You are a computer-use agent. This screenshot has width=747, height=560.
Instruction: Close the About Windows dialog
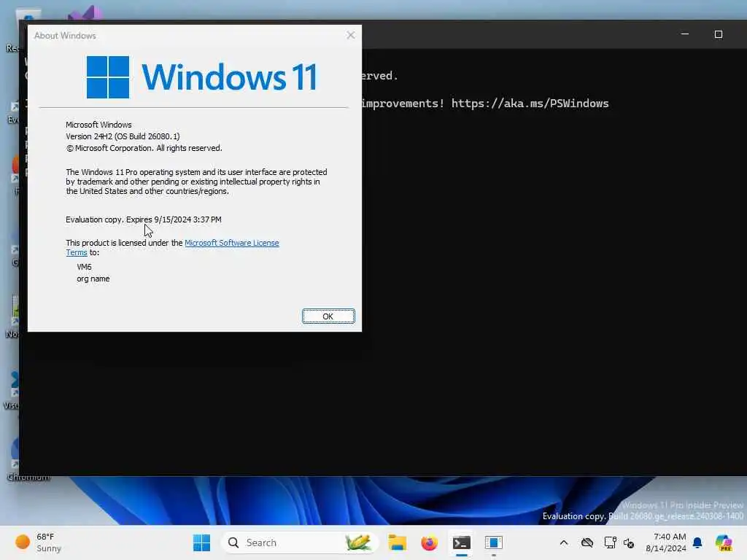(351, 35)
